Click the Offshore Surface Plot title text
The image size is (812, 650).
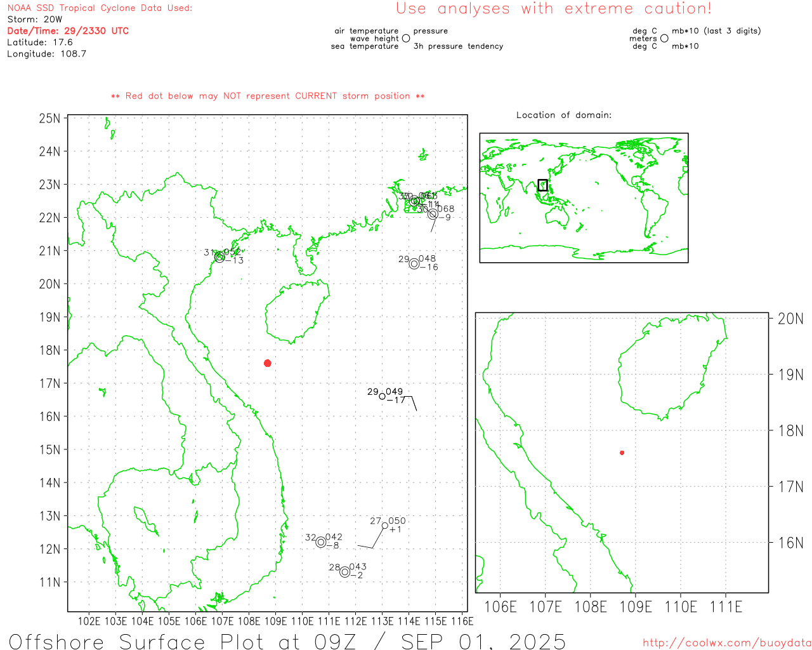coord(287,641)
